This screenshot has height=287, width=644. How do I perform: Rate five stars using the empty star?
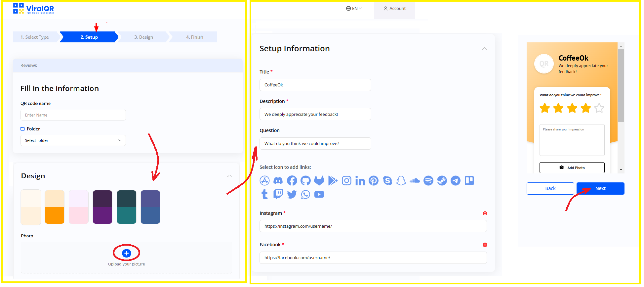(599, 108)
